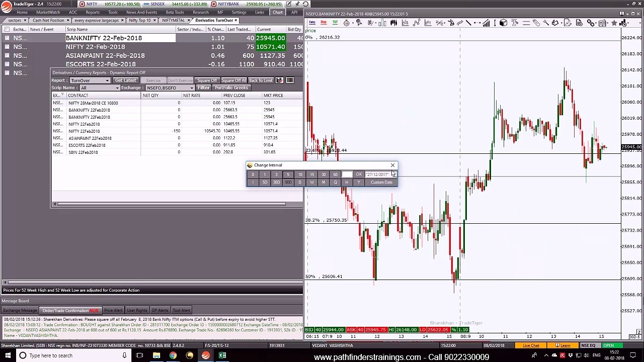The height and width of the screenshot is (362, 644).
Task: Select the 30D range button in Change Interval
Action: 276,183
